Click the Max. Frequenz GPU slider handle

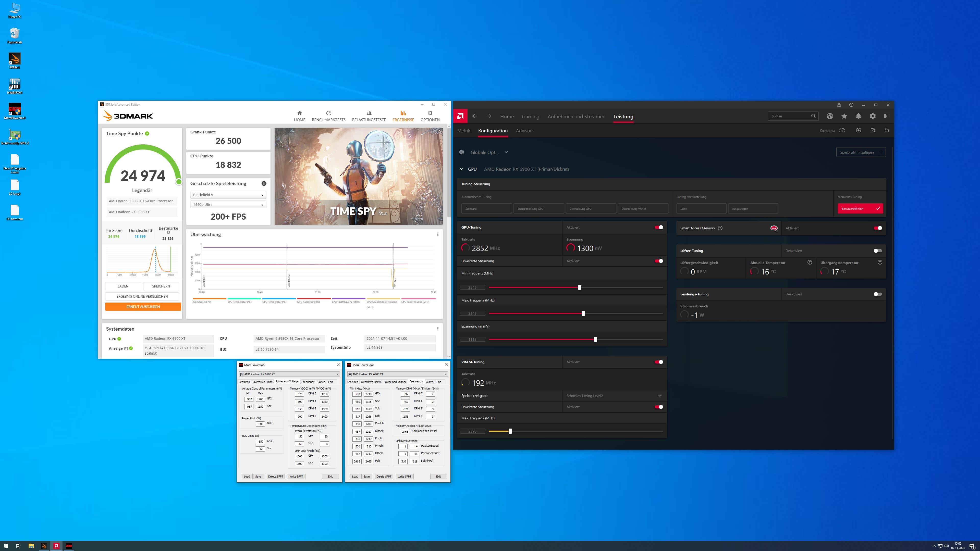coord(583,313)
